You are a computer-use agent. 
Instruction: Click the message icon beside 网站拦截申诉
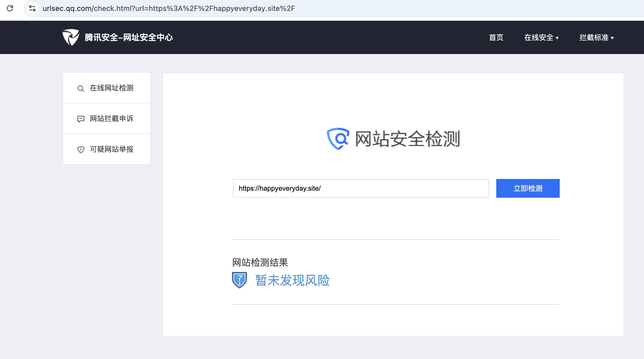click(81, 119)
